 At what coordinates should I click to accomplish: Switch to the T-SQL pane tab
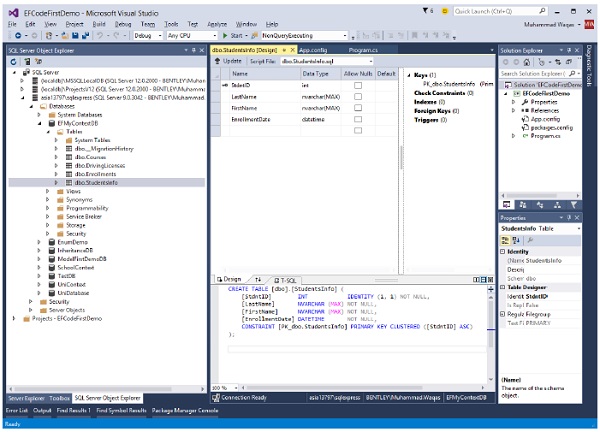pos(285,280)
